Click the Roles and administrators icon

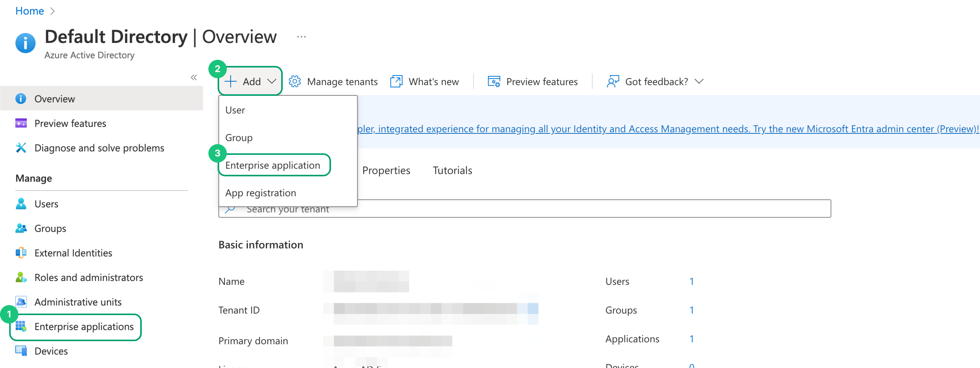pos(21,277)
